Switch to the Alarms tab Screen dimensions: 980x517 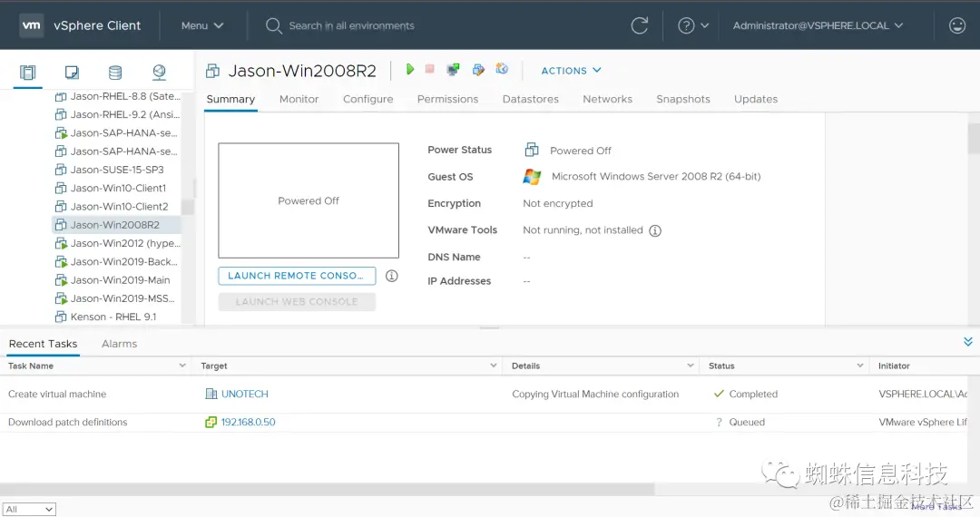(120, 344)
